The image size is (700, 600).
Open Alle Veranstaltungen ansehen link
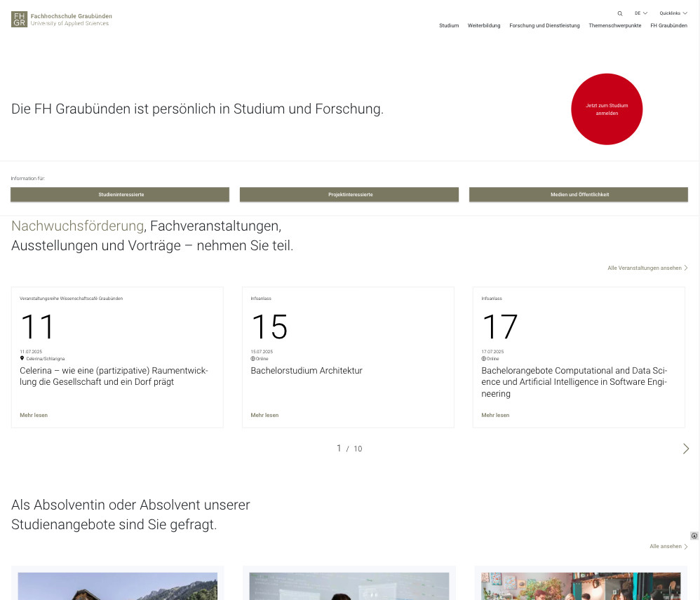tap(647, 268)
